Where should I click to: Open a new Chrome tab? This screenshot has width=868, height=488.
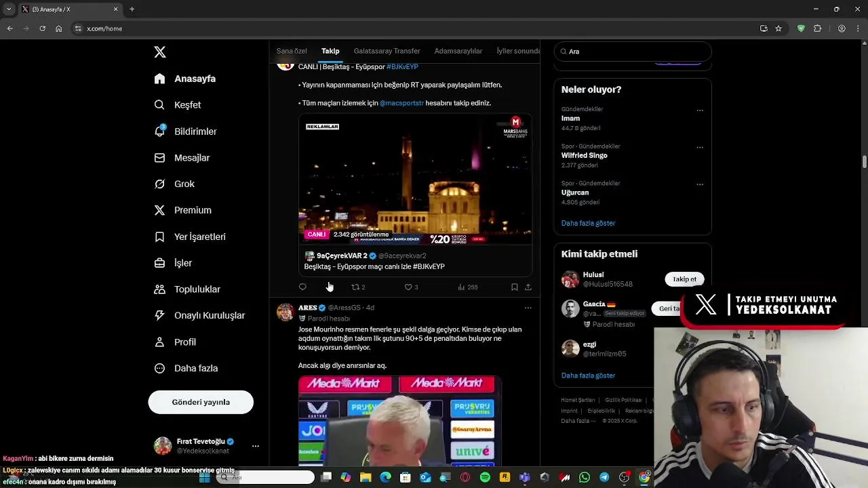132,9
